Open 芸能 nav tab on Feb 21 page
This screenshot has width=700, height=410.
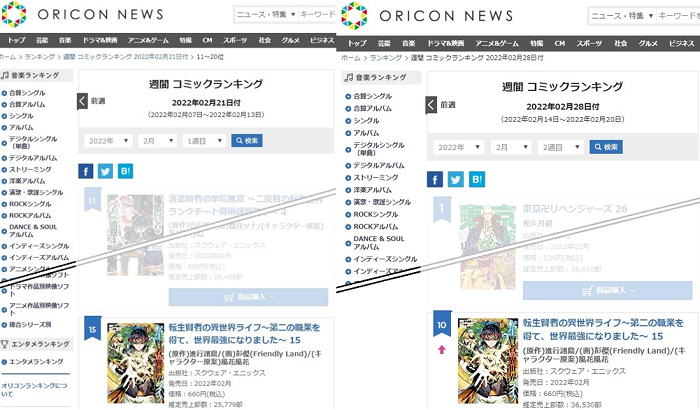tap(42, 40)
